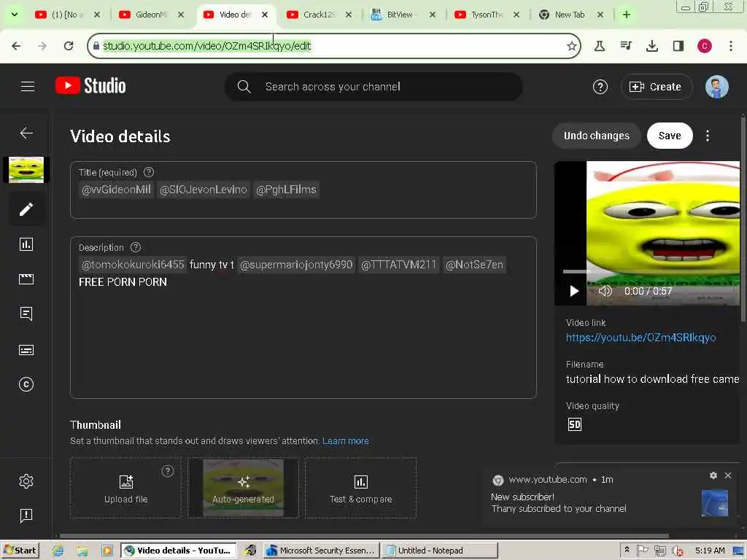Select the Auto-generated thumbnail
Screen dimensions: 747x560
coord(243,488)
